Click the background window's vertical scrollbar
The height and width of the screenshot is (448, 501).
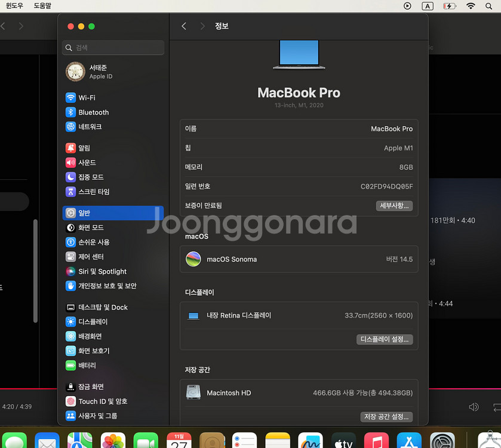[x=35, y=271]
